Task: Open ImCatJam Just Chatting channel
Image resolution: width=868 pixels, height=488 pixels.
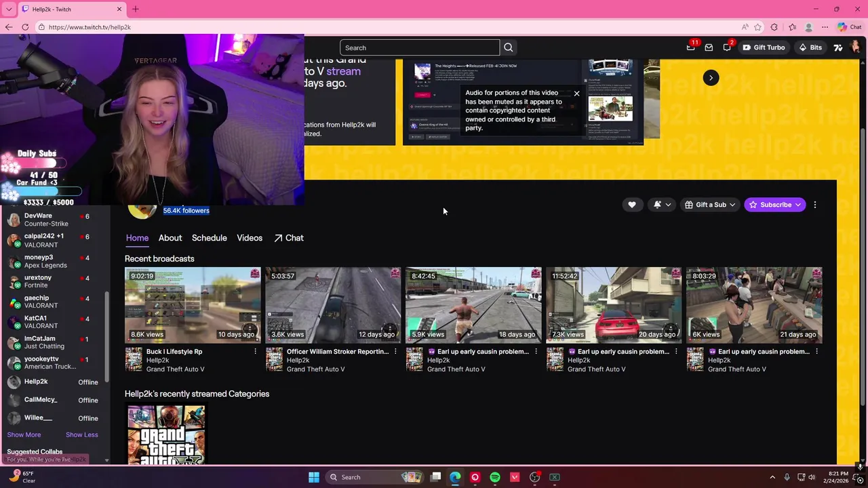Action: pos(54,342)
